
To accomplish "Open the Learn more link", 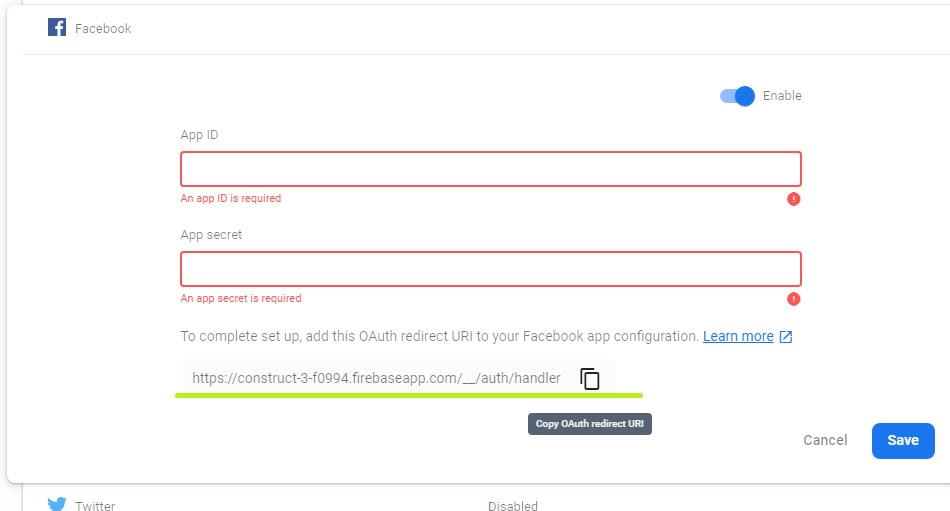I will (x=738, y=336).
